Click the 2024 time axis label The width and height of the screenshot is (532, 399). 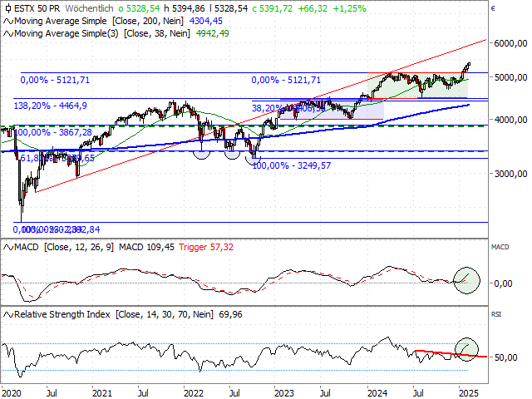[x=377, y=393]
